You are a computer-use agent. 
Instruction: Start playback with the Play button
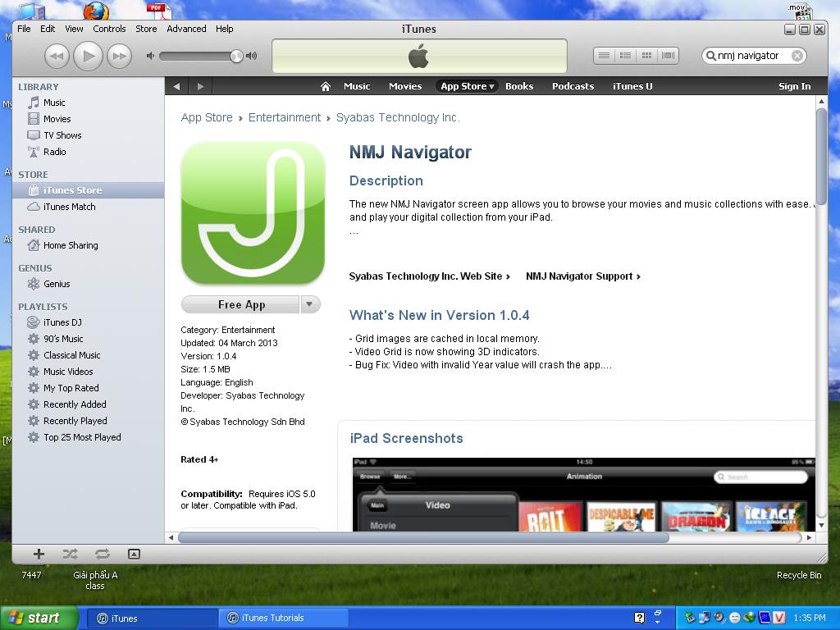[x=88, y=56]
